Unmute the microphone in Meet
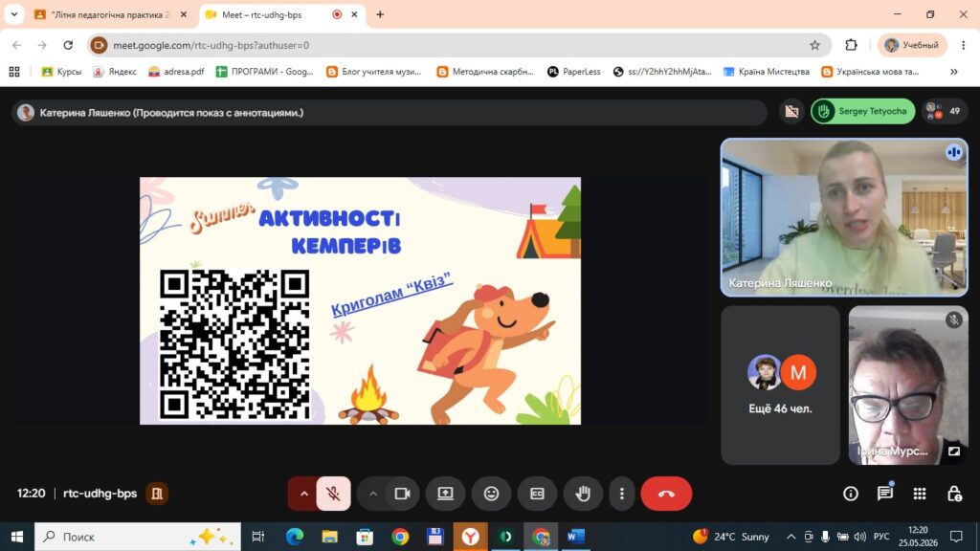Image resolution: width=980 pixels, height=551 pixels. click(333, 494)
